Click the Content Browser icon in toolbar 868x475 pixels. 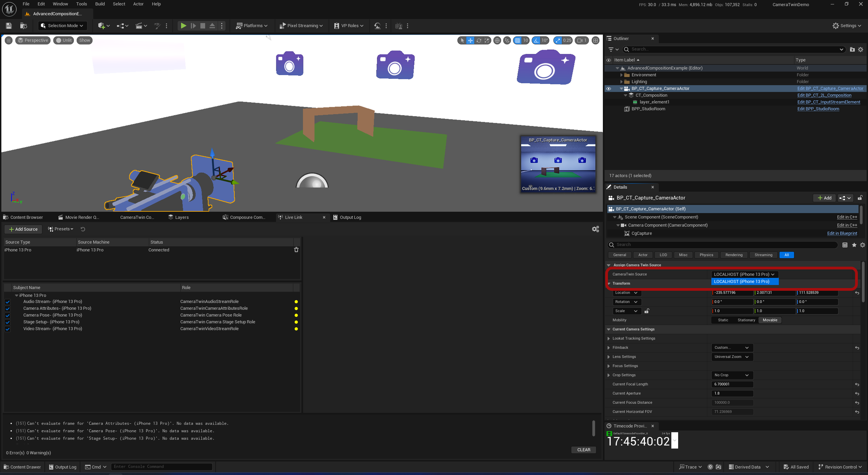23,26
